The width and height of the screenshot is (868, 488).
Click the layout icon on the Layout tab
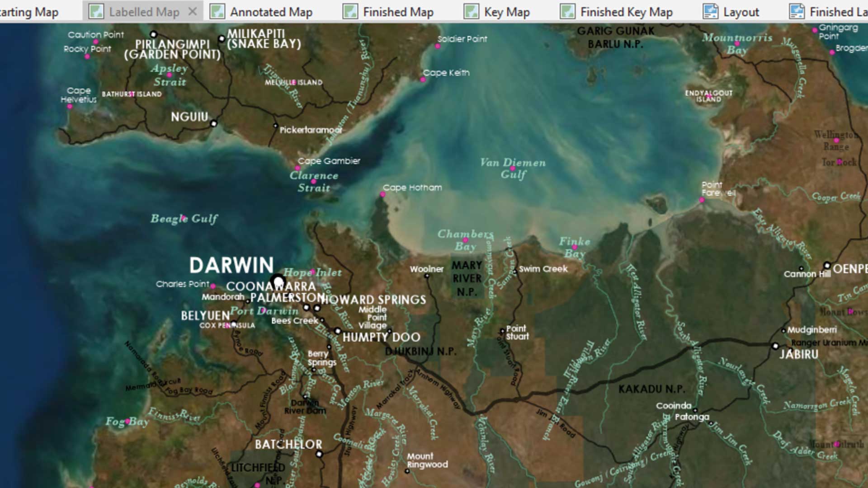pos(710,12)
